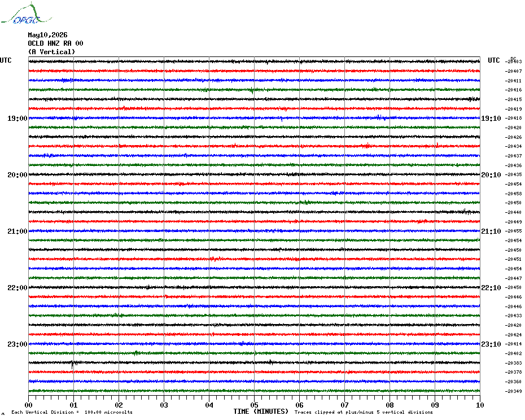Click the -20403 DC offset value
Image resolution: width=525 pixels, height=420 pixels.
click(x=514, y=62)
